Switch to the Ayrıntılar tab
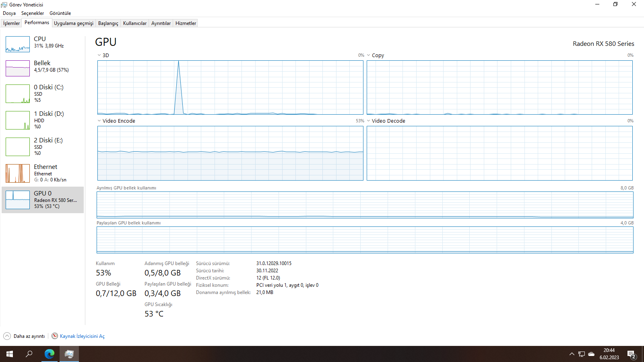 click(x=161, y=23)
